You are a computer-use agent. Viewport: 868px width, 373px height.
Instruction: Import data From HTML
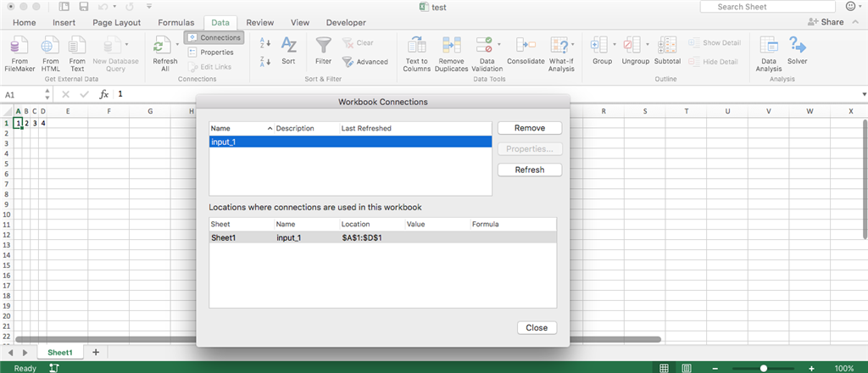pos(50,54)
